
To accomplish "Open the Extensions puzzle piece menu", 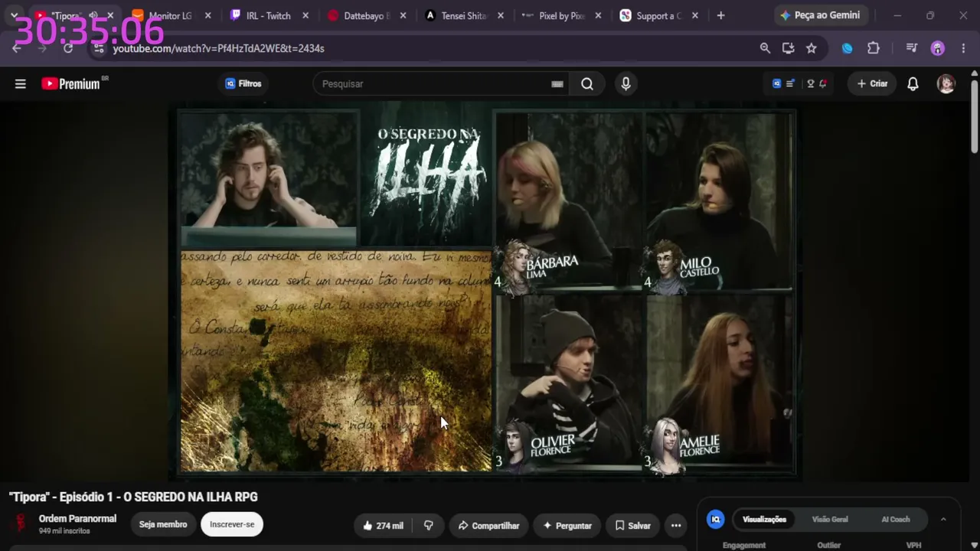I will [x=874, y=48].
